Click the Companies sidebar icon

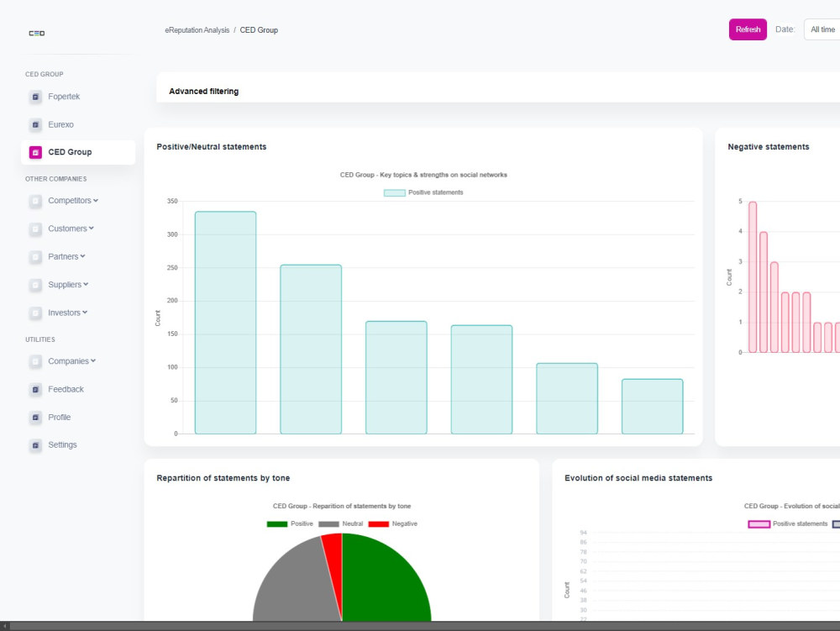click(x=35, y=361)
